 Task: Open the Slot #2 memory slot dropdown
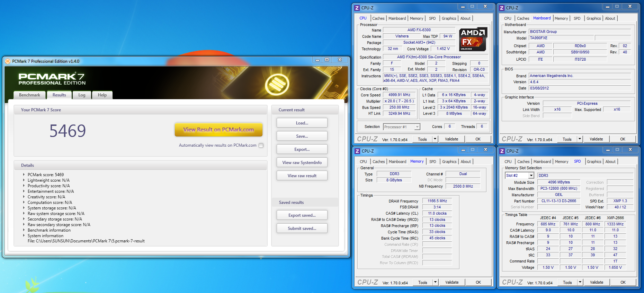click(x=531, y=176)
